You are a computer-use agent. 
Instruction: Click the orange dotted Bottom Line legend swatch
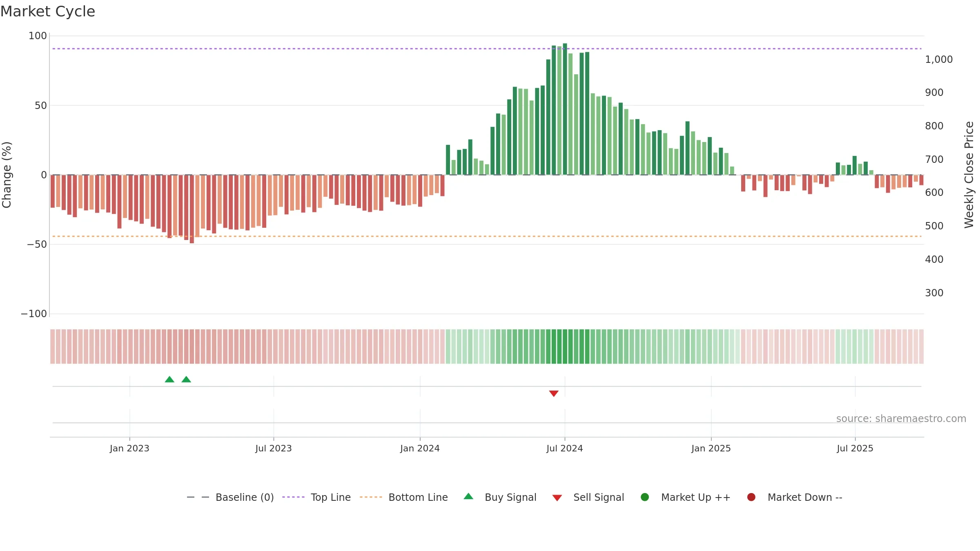pyautogui.click(x=371, y=497)
